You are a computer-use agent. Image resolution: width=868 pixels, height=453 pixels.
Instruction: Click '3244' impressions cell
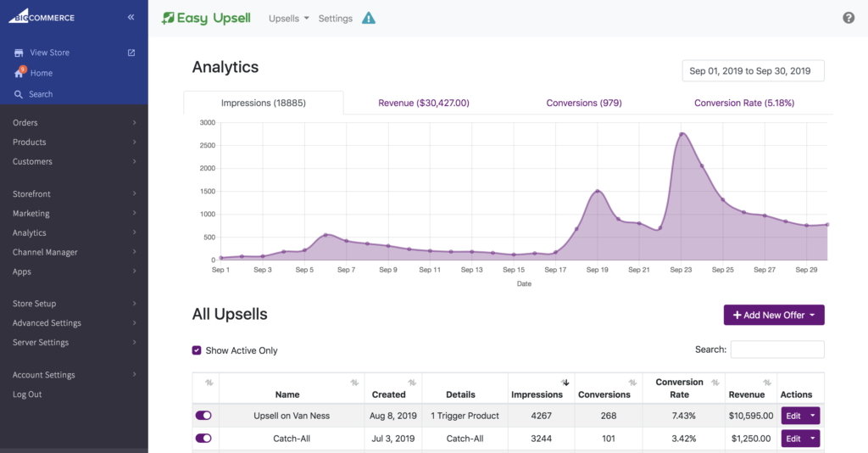[x=541, y=438]
